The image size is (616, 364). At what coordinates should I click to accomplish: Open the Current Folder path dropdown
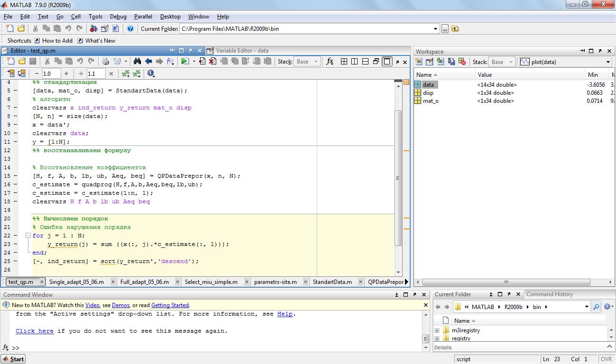tap(435, 28)
